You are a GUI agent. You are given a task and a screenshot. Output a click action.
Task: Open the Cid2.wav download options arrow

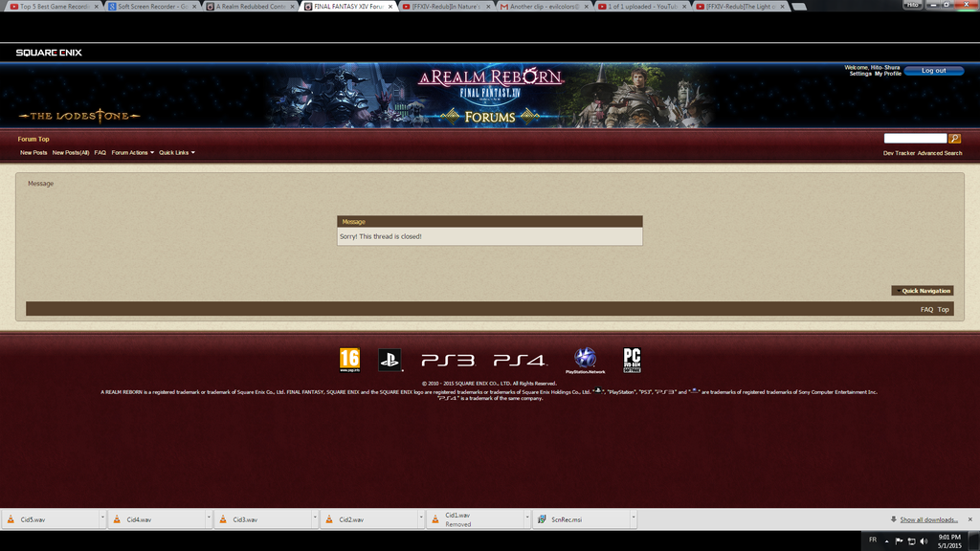tap(421, 518)
